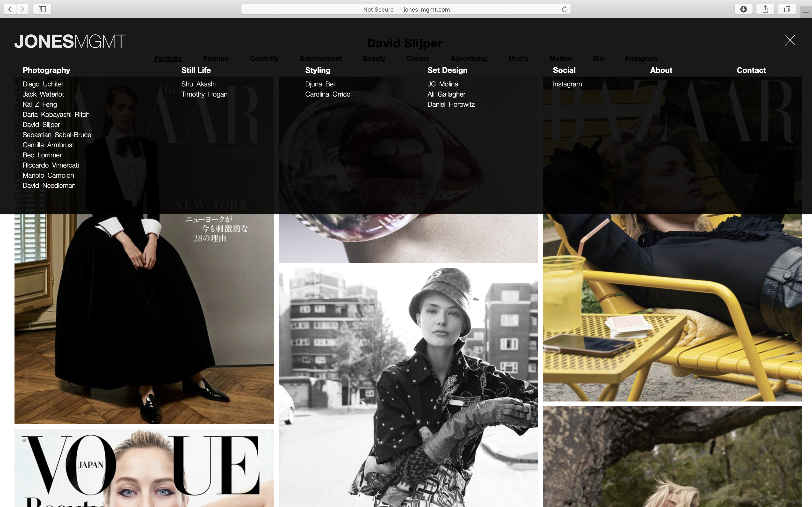Navigate back using the browser back arrow
This screenshot has height=507, width=812.
10,9
